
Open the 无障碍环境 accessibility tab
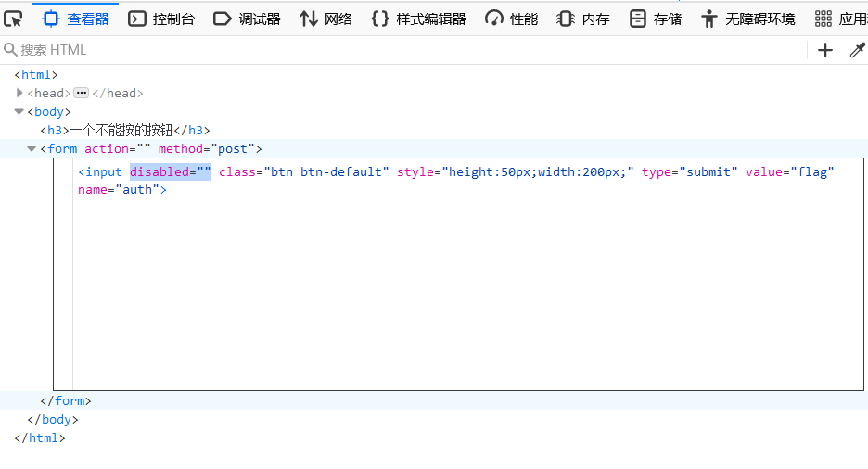[747, 19]
